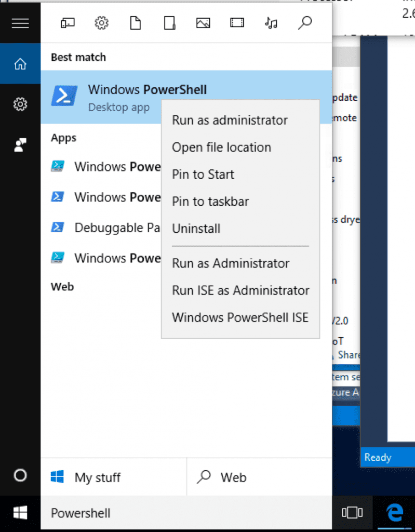The height and width of the screenshot is (532, 415).
Task: Click the My stuff button
Action: click(114, 477)
